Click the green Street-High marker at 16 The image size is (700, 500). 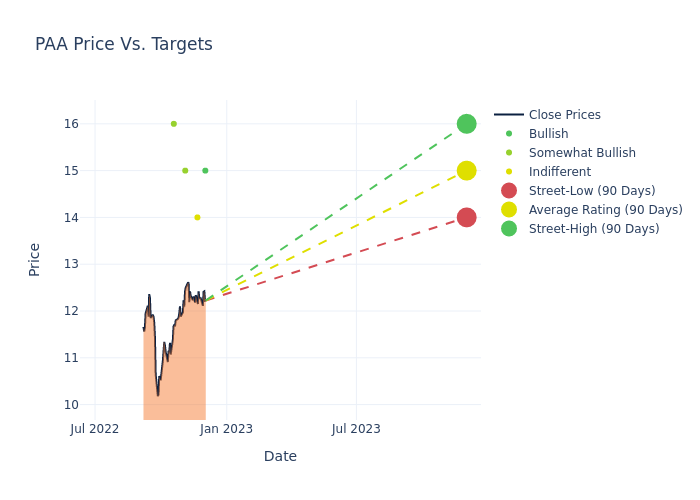point(466,124)
